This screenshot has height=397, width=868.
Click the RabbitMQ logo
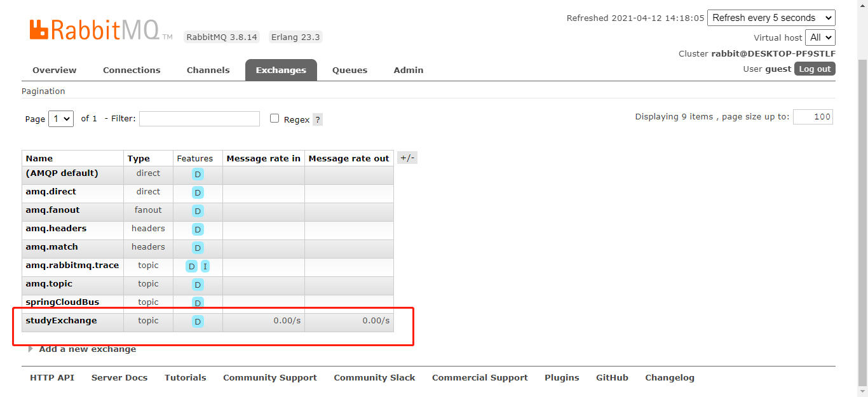tap(101, 30)
